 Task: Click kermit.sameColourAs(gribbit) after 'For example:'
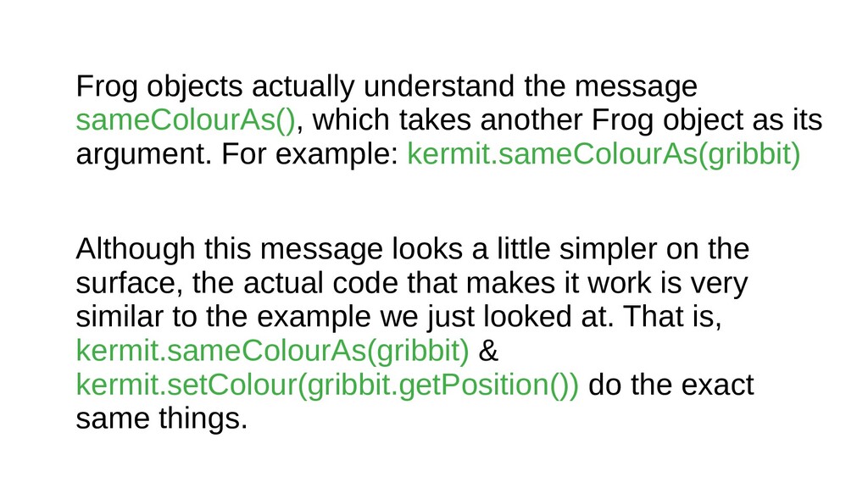point(604,154)
